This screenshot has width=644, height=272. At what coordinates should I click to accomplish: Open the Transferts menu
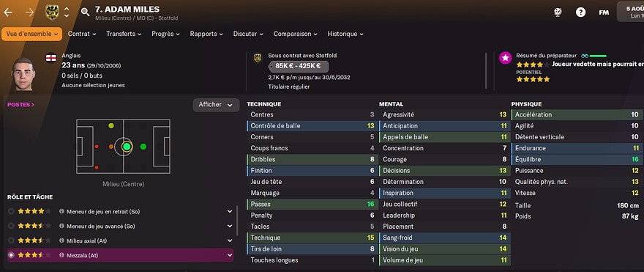124,34
